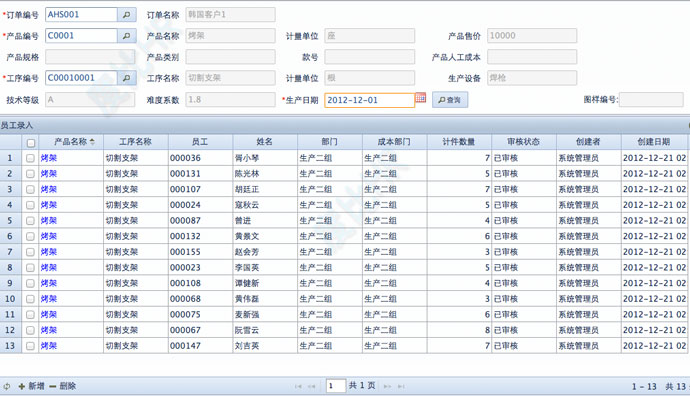This screenshot has height=396, width=690.
Task: Check row 5 checkbox for 000087
Action: [30, 220]
